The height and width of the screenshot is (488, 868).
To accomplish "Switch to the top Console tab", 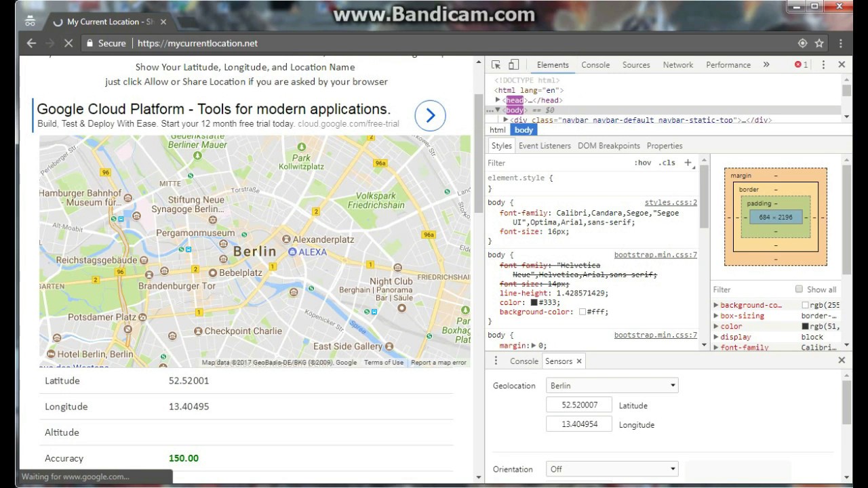I will pyautogui.click(x=595, y=65).
